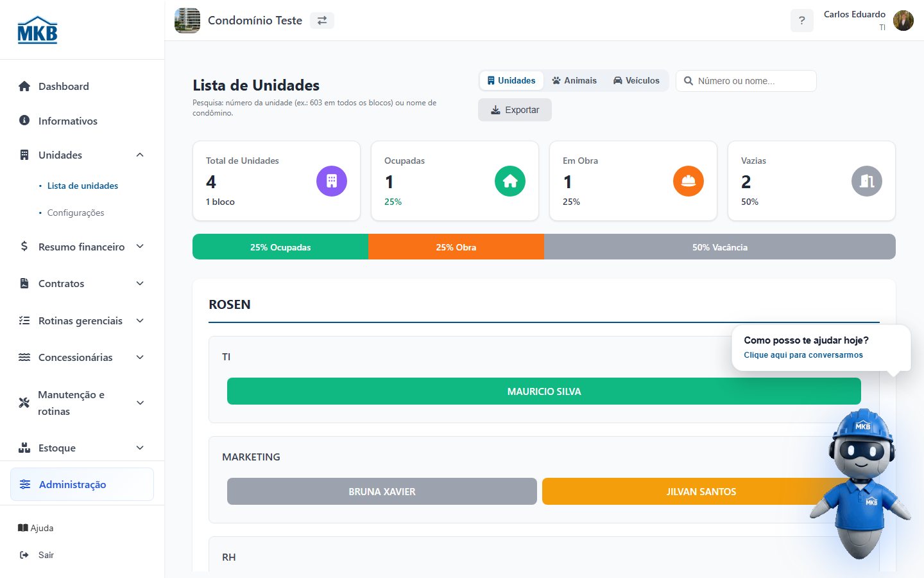
Task: Click the Informativos info icon
Action: tap(24, 120)
